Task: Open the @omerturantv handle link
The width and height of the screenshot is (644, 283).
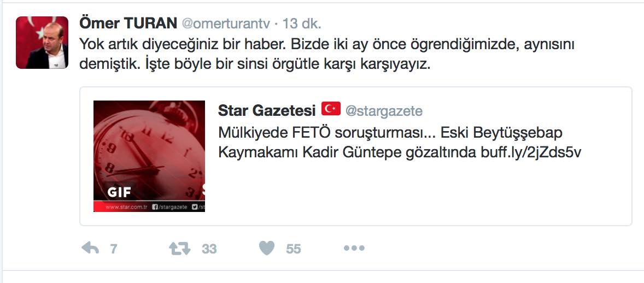Action: 225,24
